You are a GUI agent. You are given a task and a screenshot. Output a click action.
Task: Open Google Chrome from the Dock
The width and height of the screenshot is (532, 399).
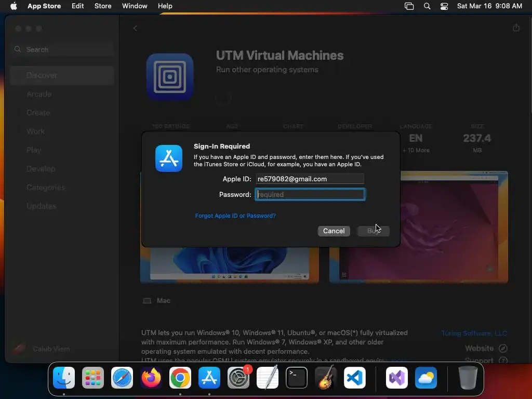180,378
